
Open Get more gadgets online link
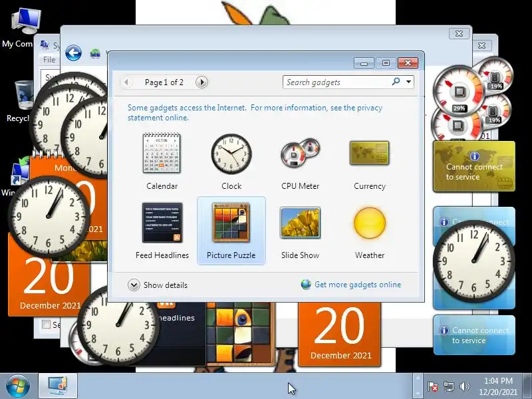pos(358,285)
